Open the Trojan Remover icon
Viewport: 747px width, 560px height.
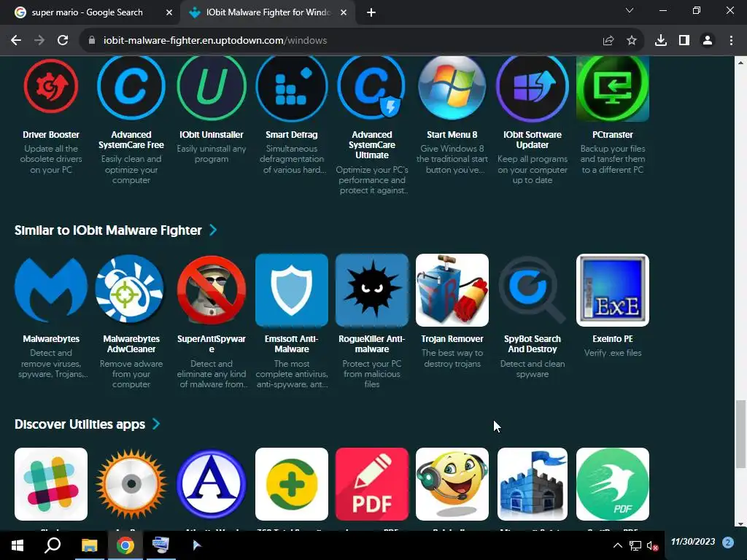click(452, 290)
